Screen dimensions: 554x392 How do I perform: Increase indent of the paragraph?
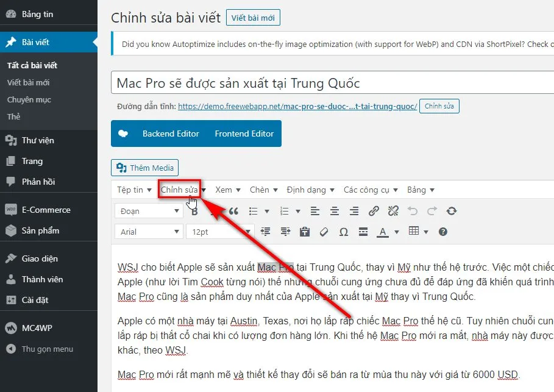pyautogui.click(x=285, y=232)
